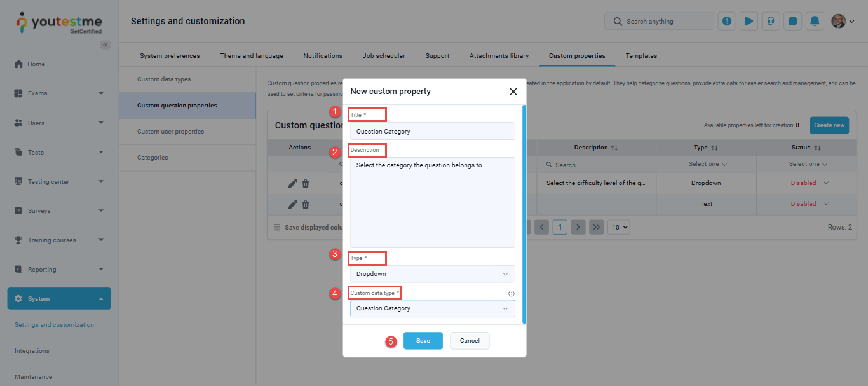Switch to the Templates tab
The image size is (868, 386).
(x=641, y=56)
